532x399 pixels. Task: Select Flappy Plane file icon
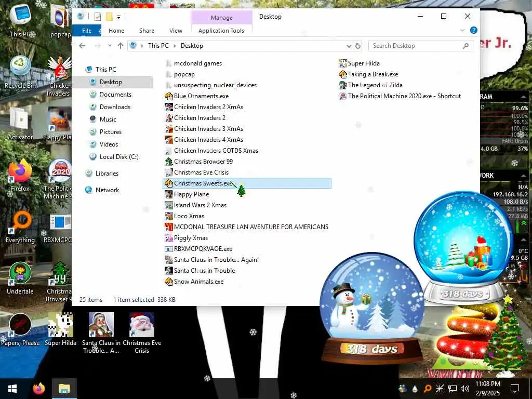click(x=169, y=194)
